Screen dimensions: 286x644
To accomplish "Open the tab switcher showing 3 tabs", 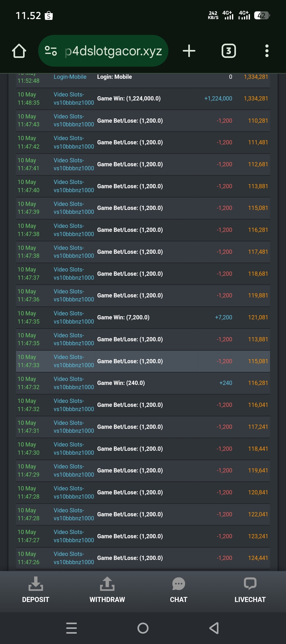I will tap(229, 51).
